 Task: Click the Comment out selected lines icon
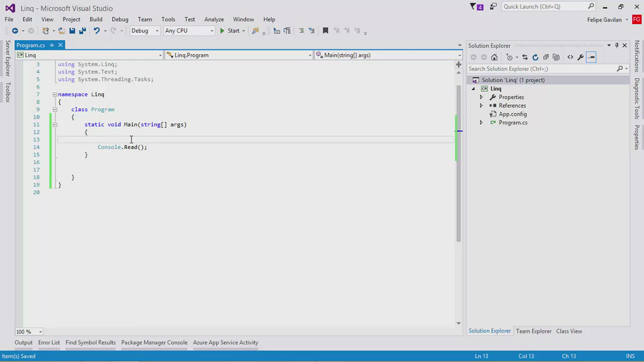point(301,31)
